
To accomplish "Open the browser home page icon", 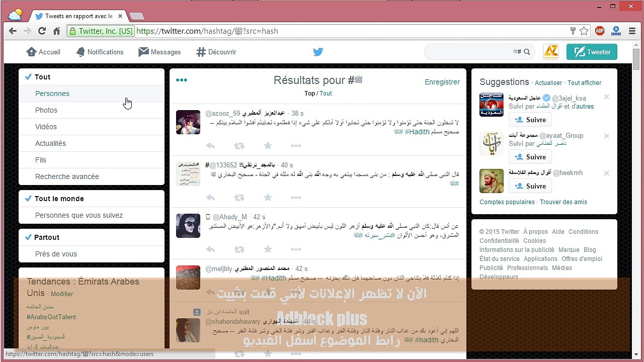I will (x=56, y=31).
